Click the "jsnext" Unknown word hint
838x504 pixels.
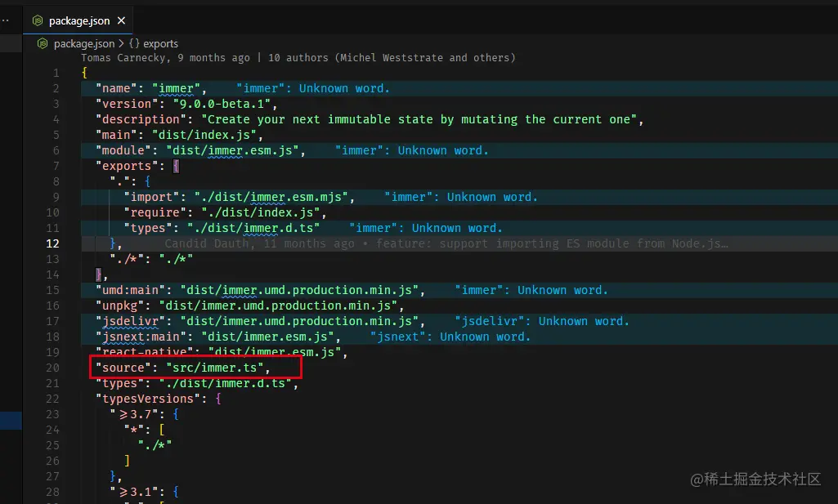click(450, 337)
